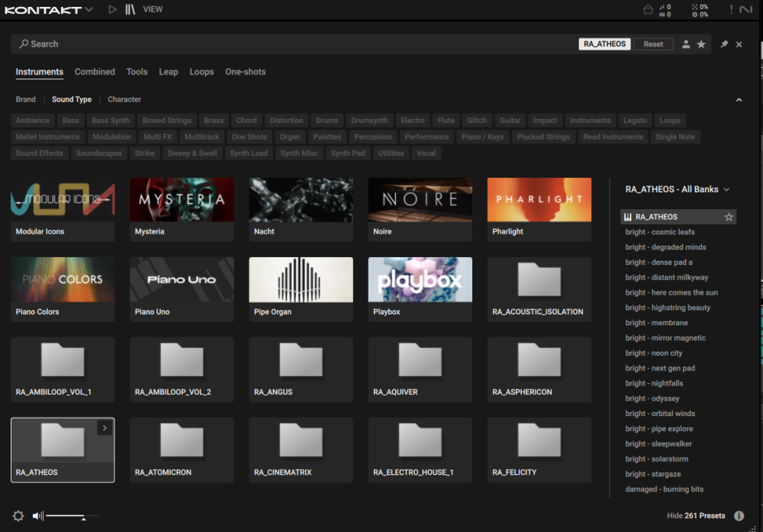
Task: Adjust the preview volume slider
Action: (83, 517)
